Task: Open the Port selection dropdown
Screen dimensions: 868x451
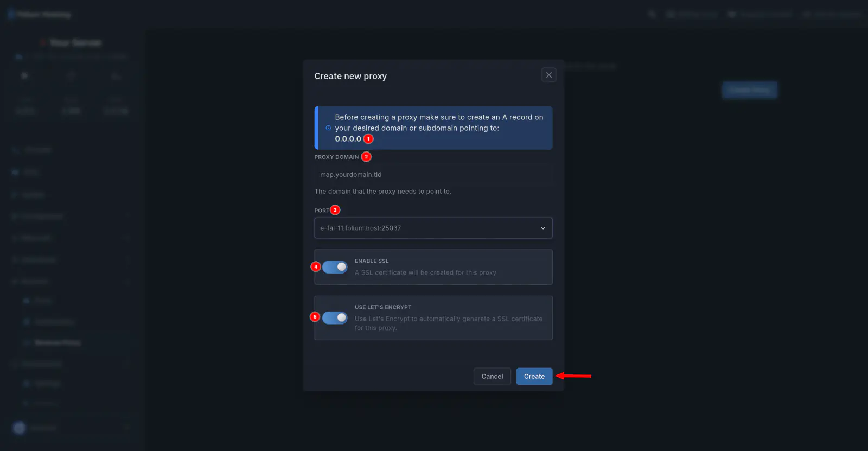Action: [x=433, y=228]
